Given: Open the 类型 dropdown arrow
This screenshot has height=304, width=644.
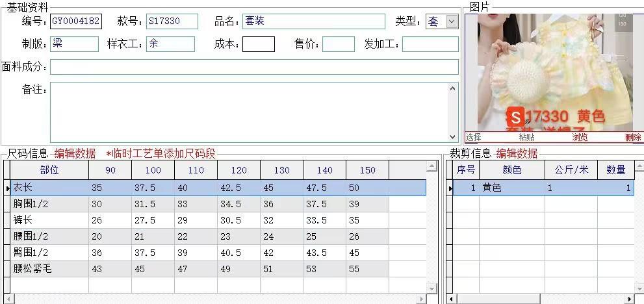Looking at the screenshot, I should coord(452,21).
